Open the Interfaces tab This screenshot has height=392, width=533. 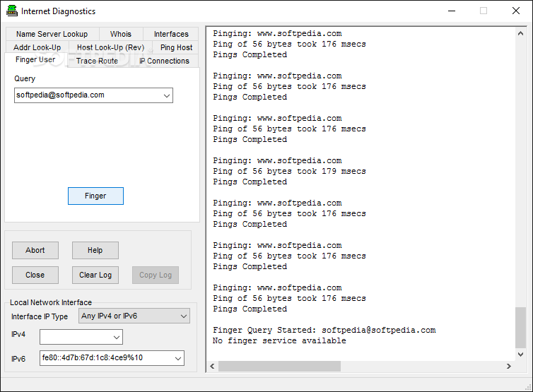tap(171, 34)
